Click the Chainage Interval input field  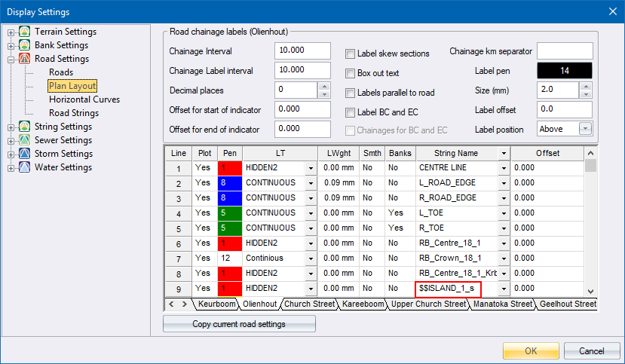pyautogui.click(x=302, y=51)
